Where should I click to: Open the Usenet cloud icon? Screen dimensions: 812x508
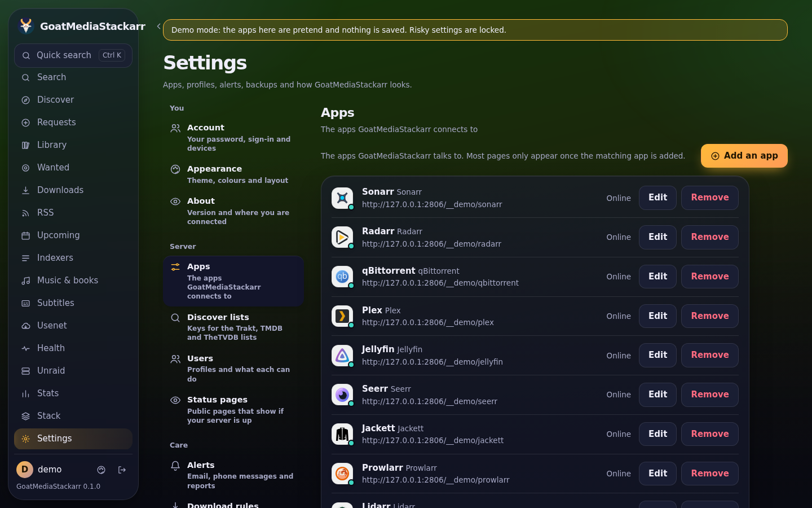(x=25, y=326)
